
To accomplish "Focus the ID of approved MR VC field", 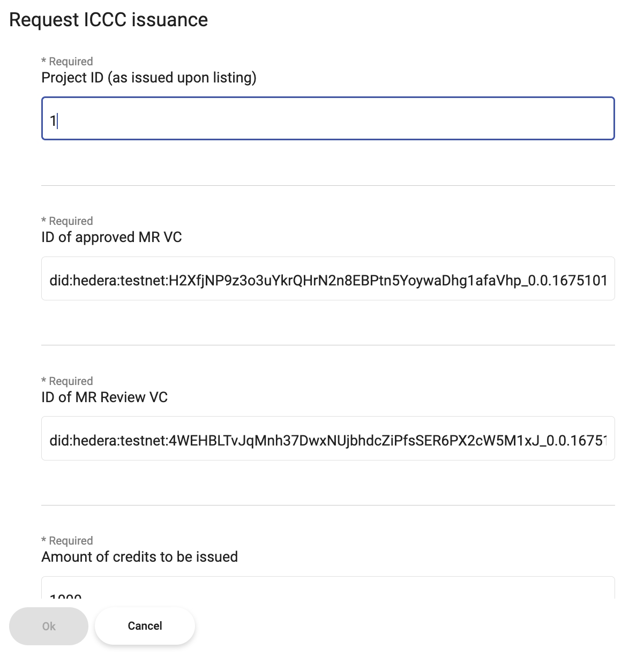I will 327,279.
